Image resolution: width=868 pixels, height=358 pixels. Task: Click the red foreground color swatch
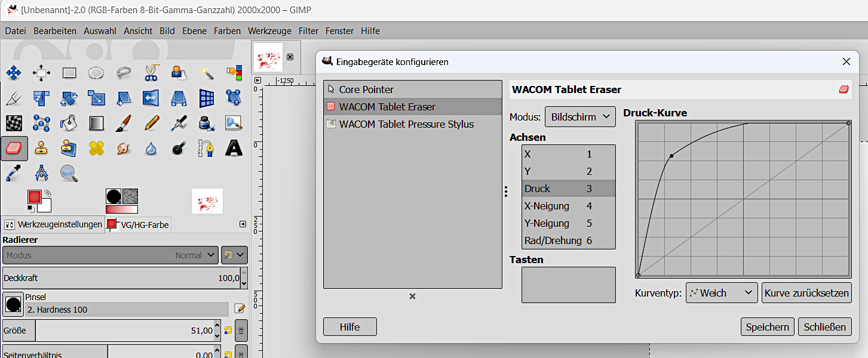click(x=34, y=197)
